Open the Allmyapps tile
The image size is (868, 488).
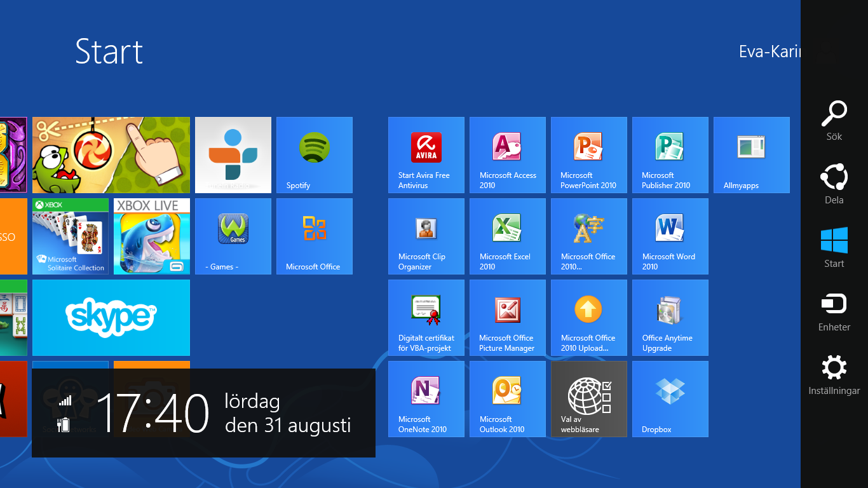click(752, 155)
